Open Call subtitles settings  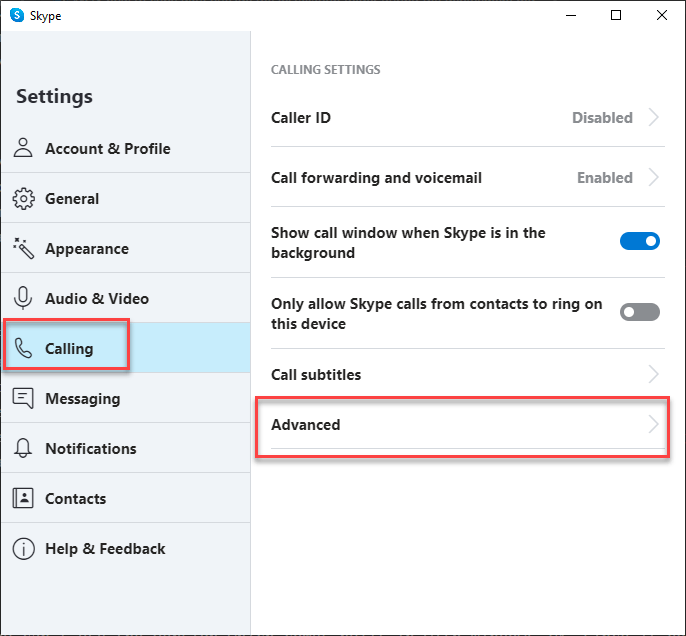tap(316, 375)
